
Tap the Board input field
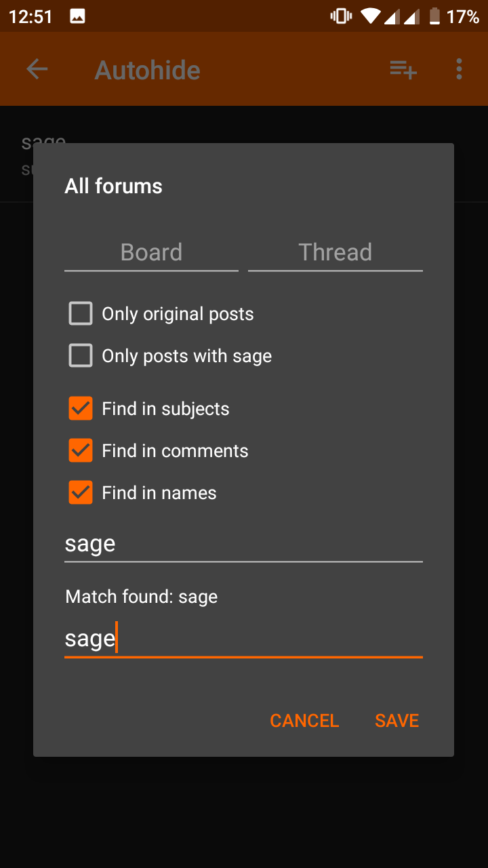pyautogui.click(x=151, y=252)
